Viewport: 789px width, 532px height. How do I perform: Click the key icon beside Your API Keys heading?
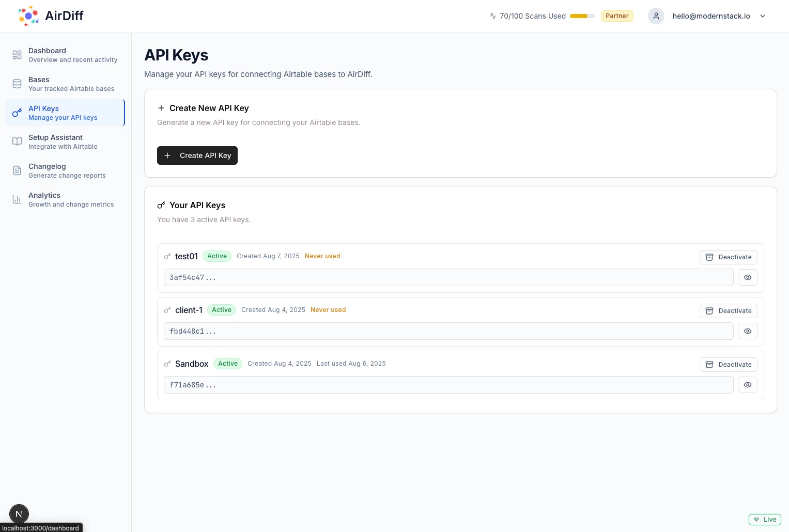tap(161, 205)
